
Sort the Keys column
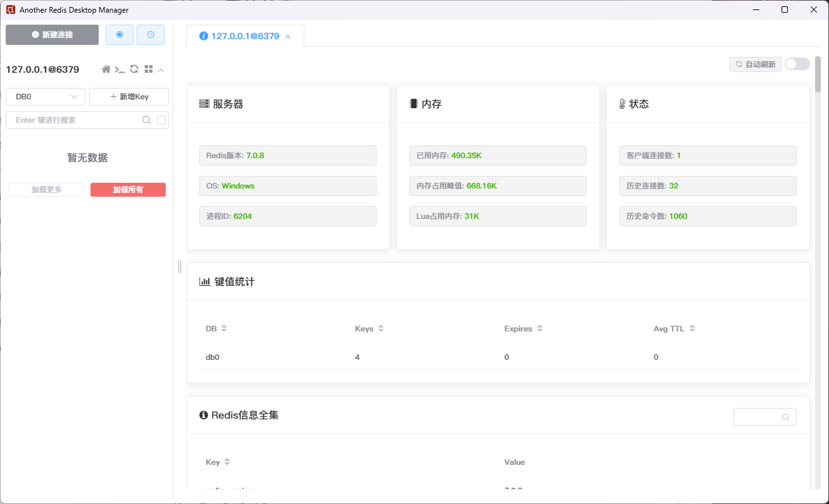[x=381, y=329]
